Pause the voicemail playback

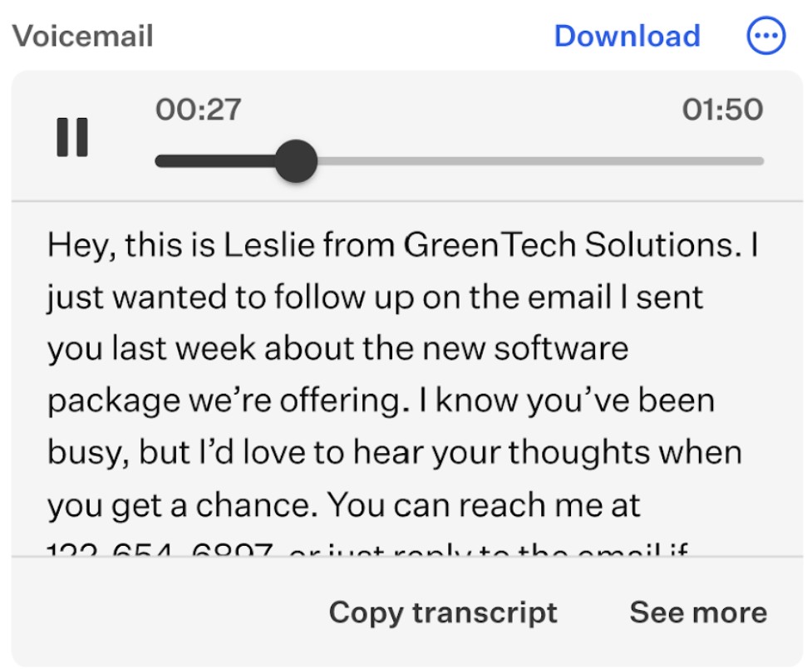coord(72,137)
